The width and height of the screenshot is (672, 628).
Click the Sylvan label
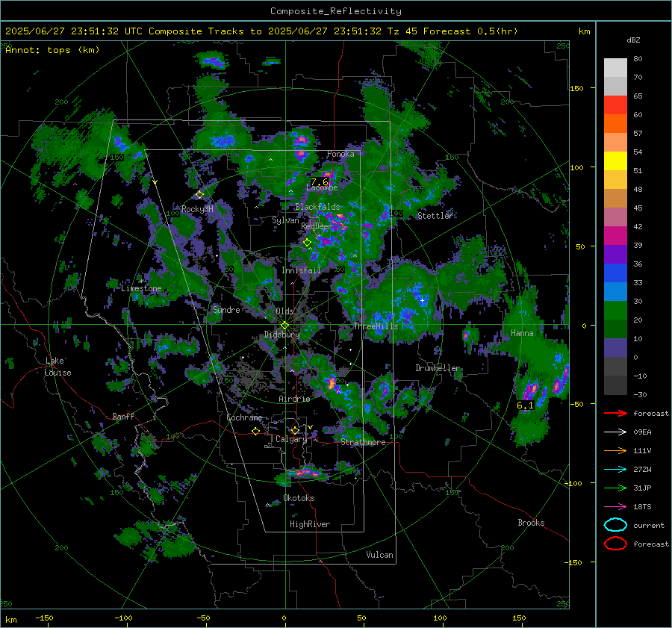(285, 220)
